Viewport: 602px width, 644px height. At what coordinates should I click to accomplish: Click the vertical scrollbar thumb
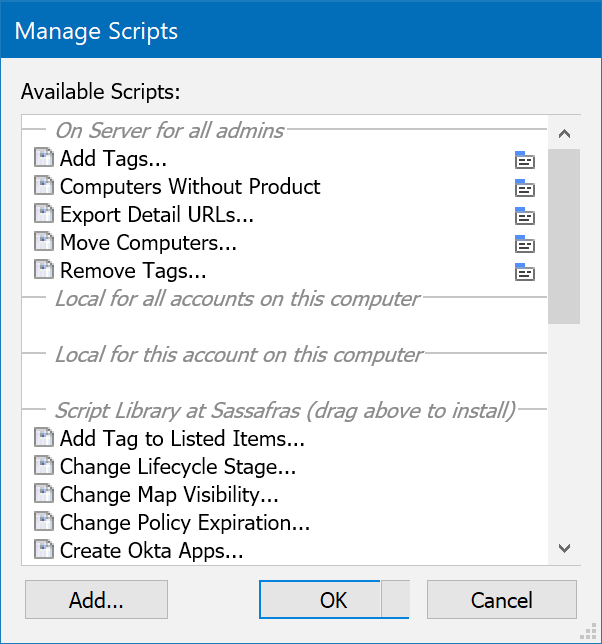click(564, 237)
